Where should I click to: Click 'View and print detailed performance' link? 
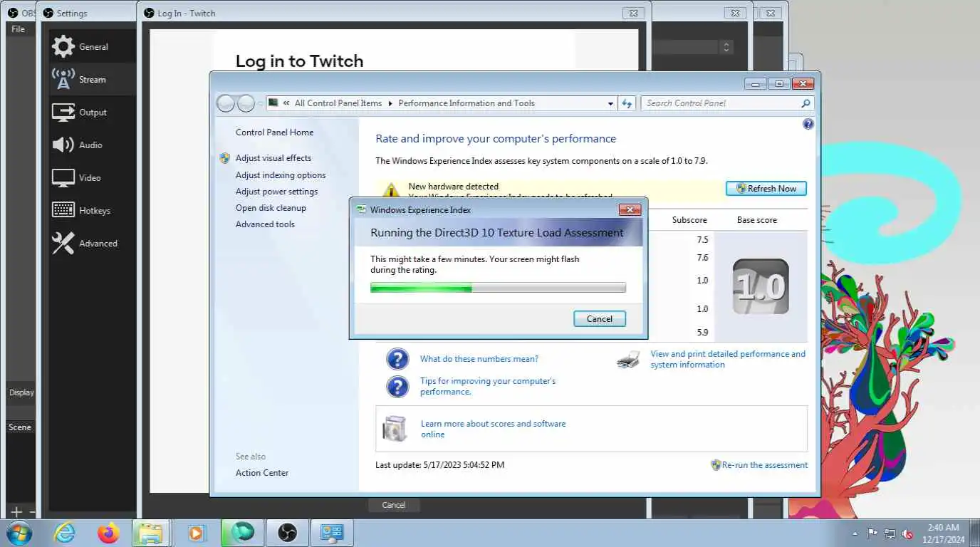pyautogui.click(x=728, y=359)
